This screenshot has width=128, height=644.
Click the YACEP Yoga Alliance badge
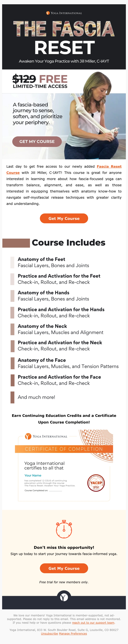point(96,483)
